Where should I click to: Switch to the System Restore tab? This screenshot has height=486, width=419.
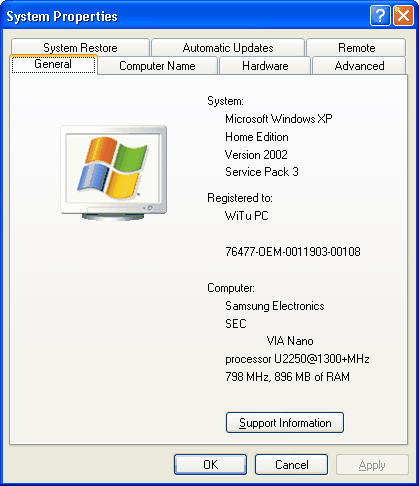pos(80,48)
